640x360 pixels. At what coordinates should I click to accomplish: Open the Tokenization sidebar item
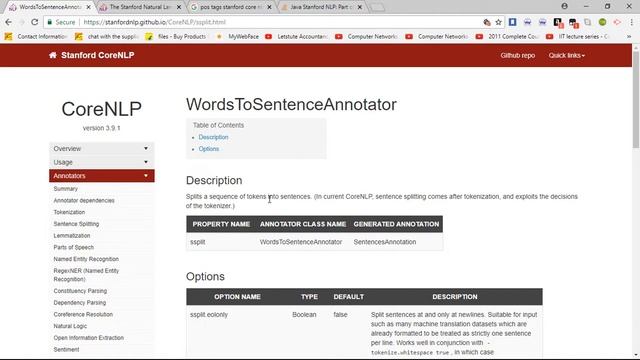69,212
